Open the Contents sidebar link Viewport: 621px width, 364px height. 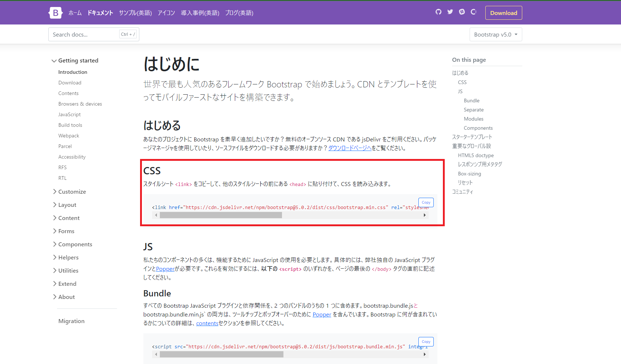(x=68, y=93)
